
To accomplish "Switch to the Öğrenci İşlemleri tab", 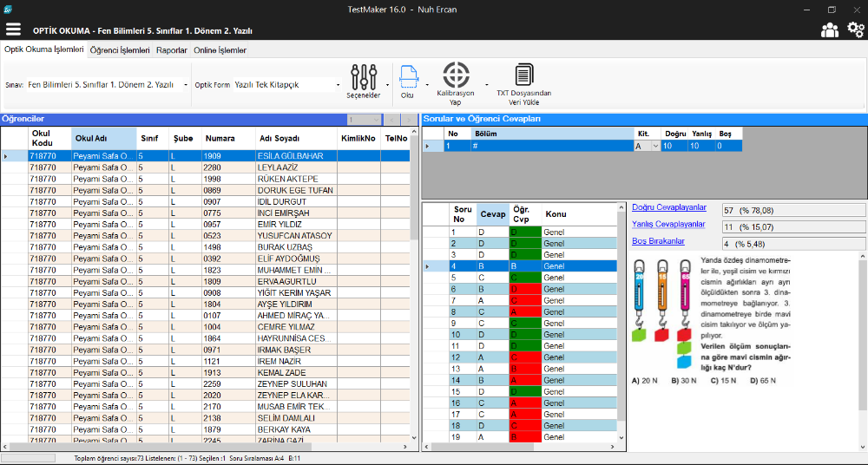I will tap(120, 50).
